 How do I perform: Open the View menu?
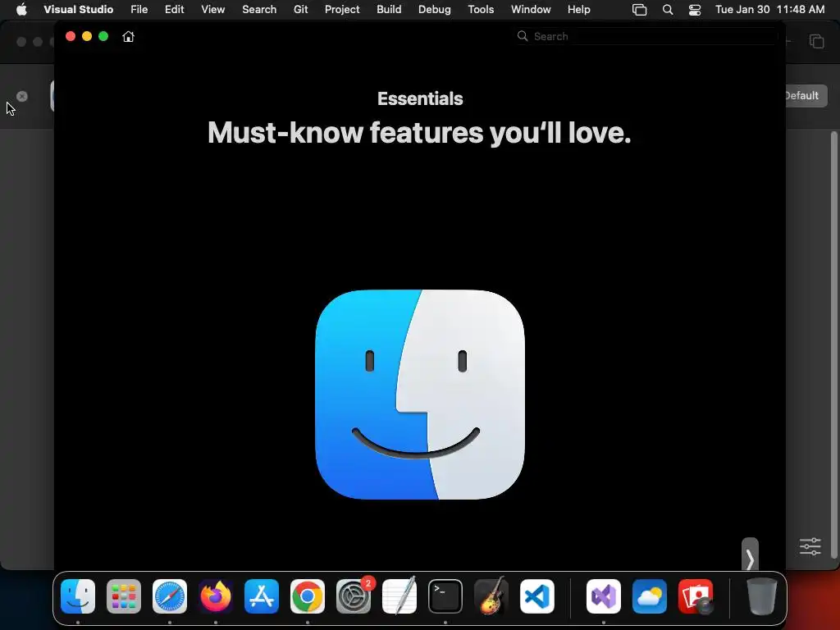click(212, 9)
